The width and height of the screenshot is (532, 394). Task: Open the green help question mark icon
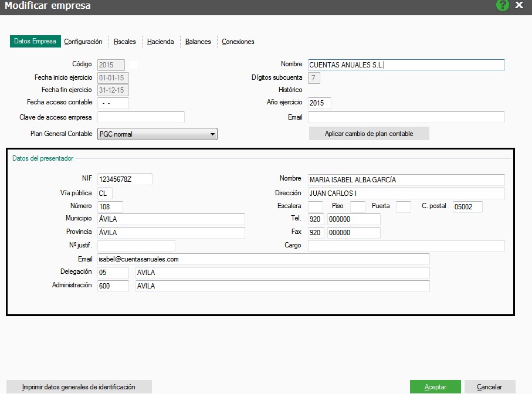pyautogui.click(x=503, y=5)
